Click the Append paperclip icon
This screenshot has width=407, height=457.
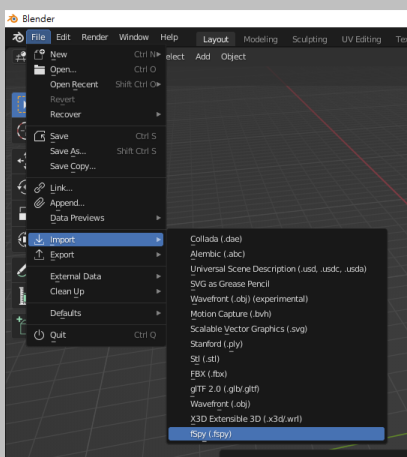[39, 203]
